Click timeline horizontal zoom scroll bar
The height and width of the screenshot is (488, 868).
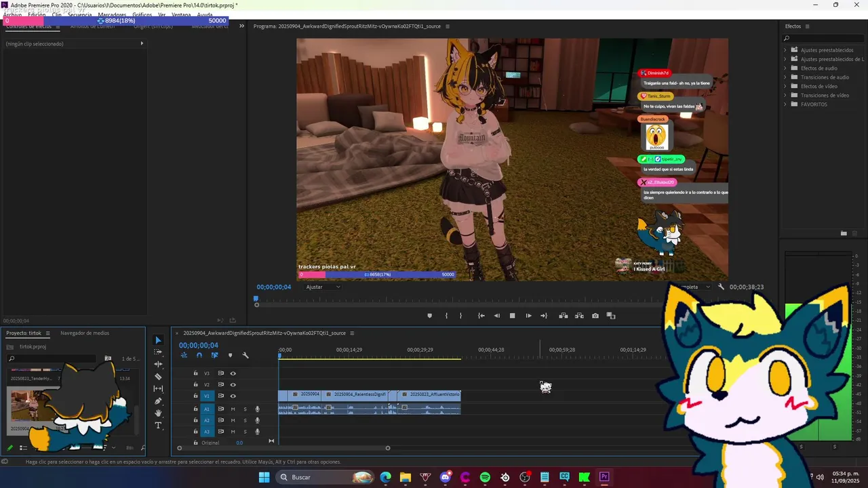click(x=283, y=448)
